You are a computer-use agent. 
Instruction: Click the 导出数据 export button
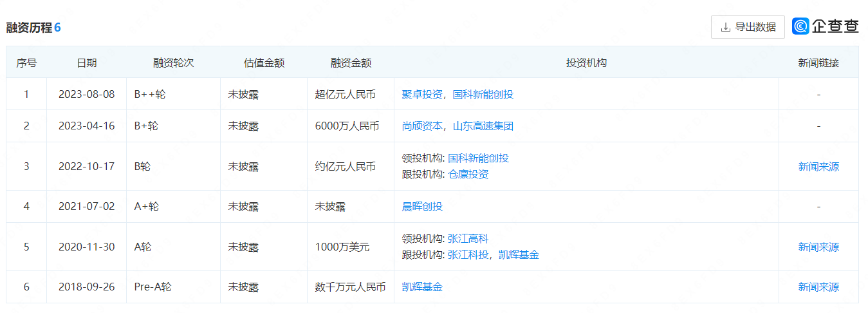click(x=748, y=27)
